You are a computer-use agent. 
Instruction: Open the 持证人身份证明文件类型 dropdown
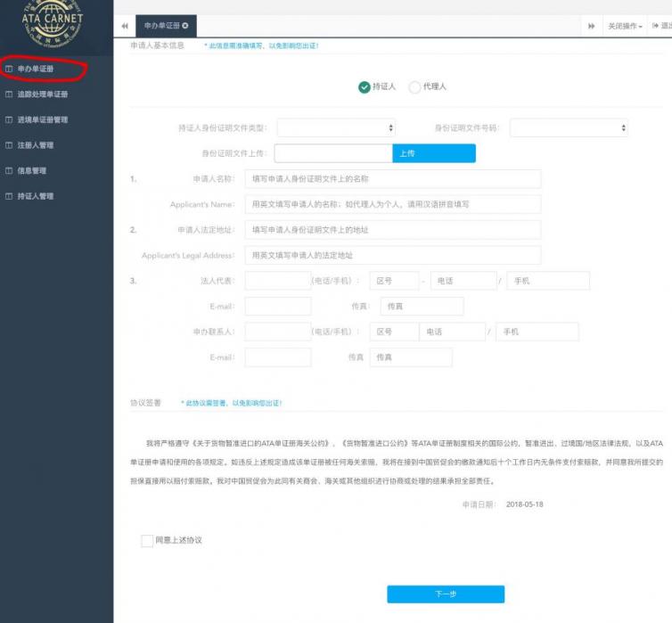click(336, 127)
